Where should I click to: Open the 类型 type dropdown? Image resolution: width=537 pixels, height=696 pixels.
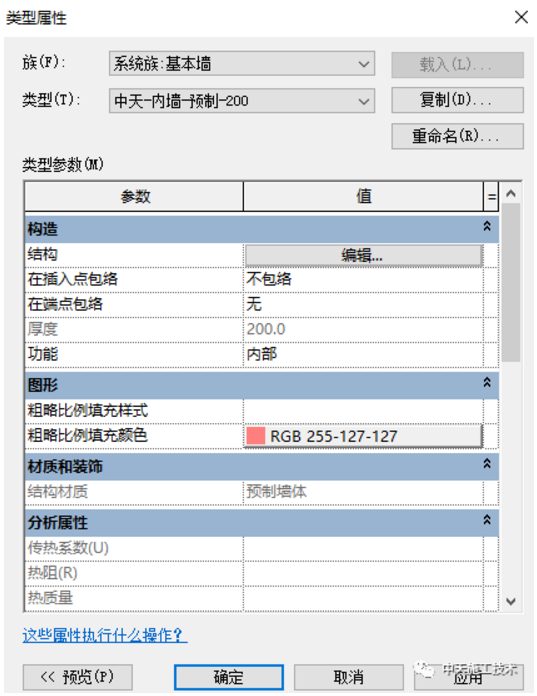tap(242, 101)
